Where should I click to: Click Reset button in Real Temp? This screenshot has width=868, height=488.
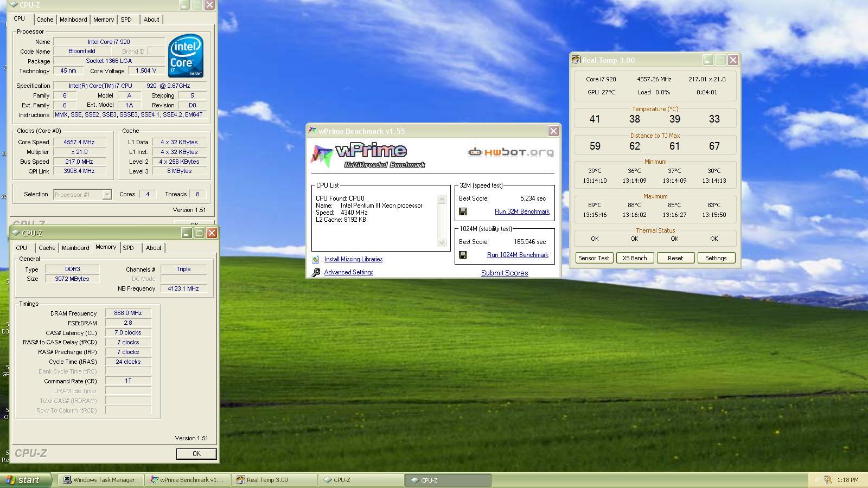click(675, 258)
